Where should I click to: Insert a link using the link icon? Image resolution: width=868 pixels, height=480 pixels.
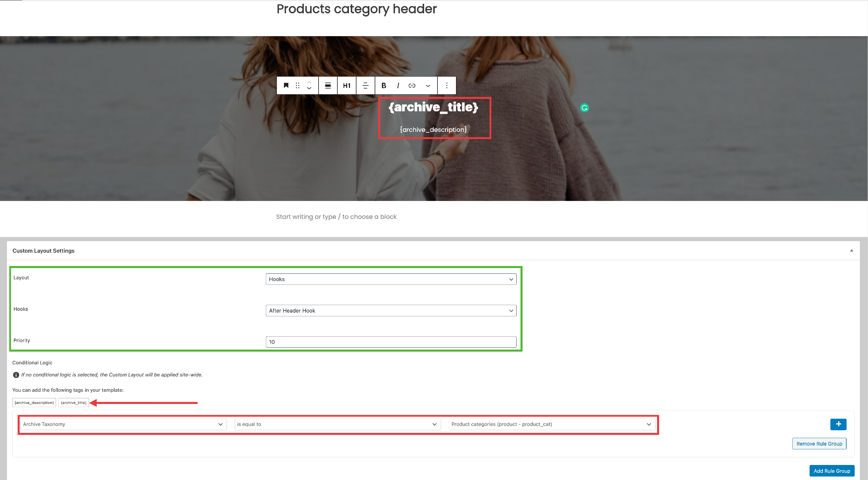point(412,85)
